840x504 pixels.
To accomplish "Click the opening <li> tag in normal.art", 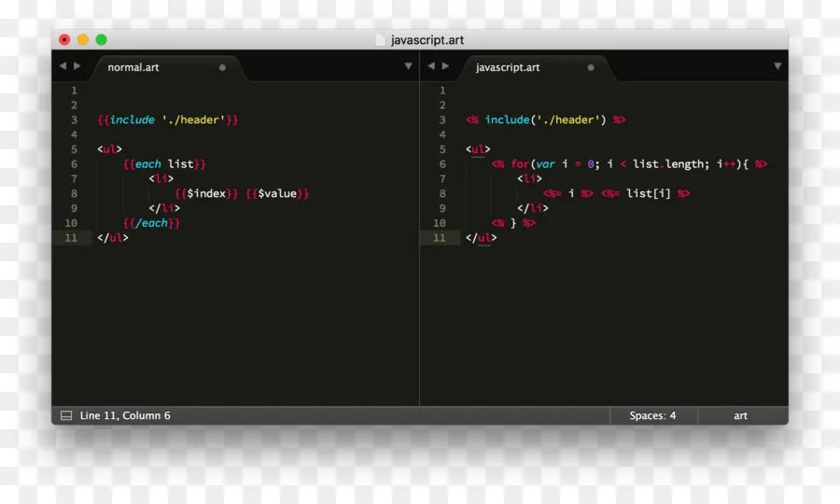I will pos(161,179).
